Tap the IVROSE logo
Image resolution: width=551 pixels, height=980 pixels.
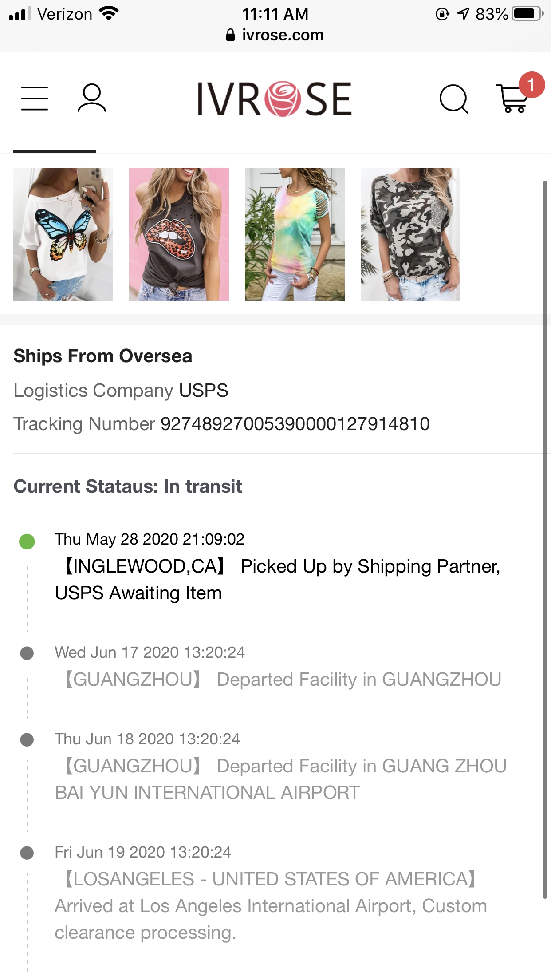tap(275, 99)
